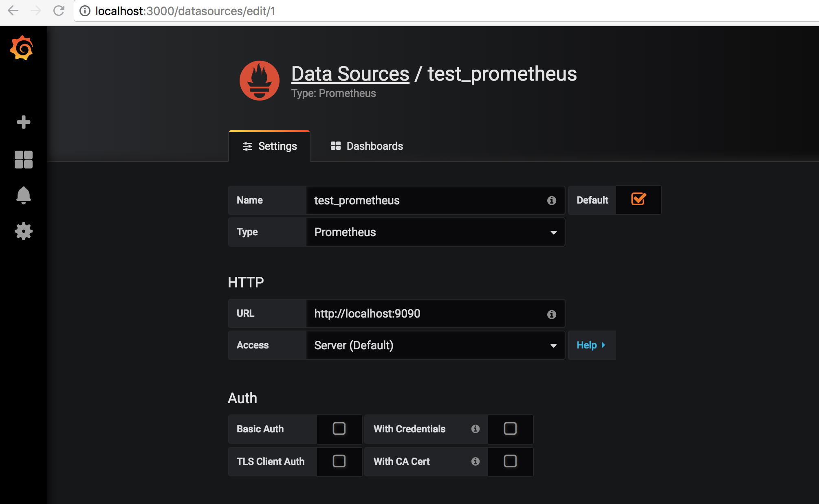Click the 'With CA Cert' label
The image size is (819, 504).
[402, 461]
